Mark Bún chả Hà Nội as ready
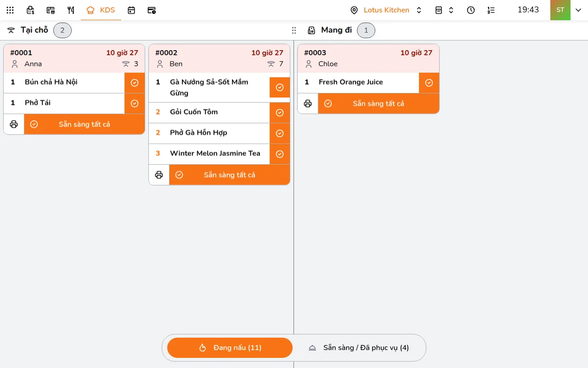This screenshot has height=368, width=588. (x=135, y=83)
